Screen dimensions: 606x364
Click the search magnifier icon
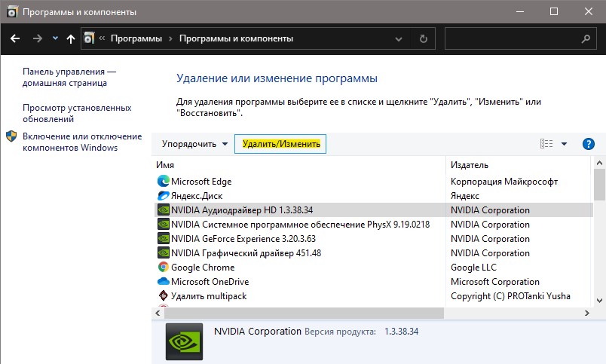[586, 38]
